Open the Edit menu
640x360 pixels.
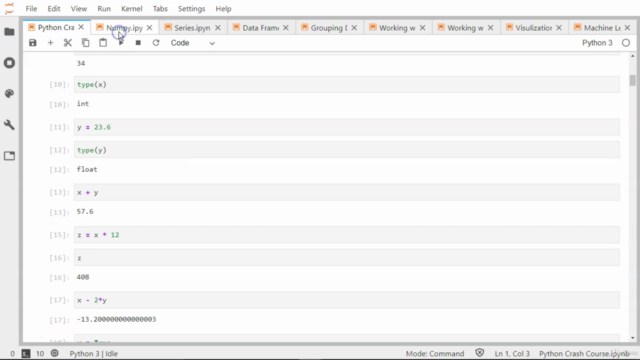(x=54, y=9)
